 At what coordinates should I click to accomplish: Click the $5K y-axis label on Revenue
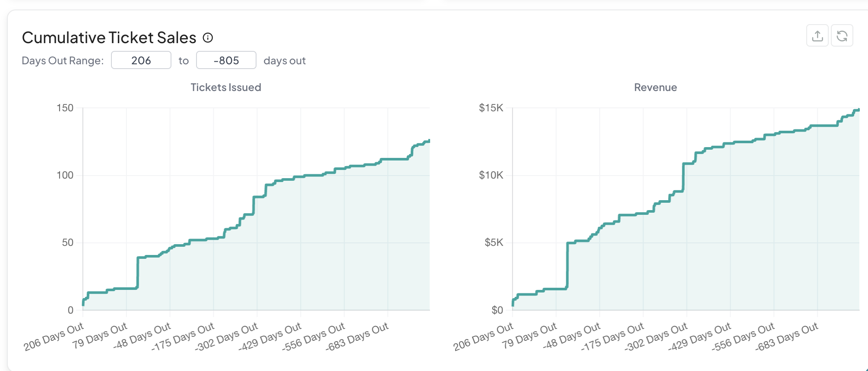pos(494,242)
